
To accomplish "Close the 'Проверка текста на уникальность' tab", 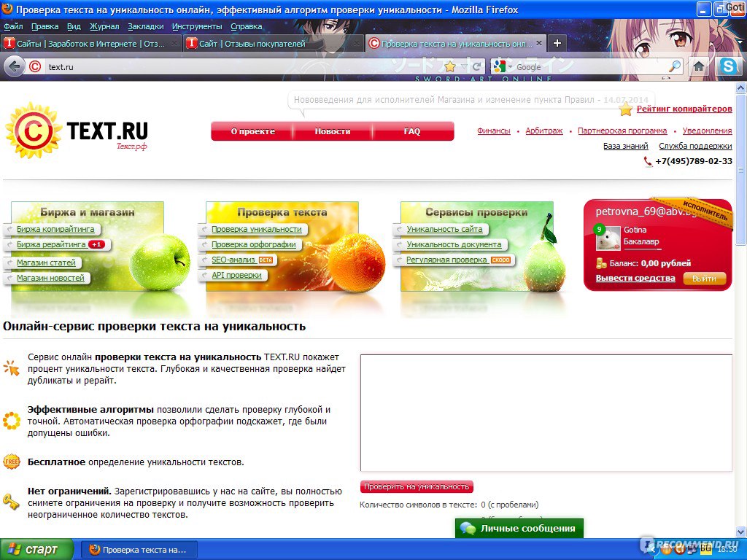I will [539, 43].
